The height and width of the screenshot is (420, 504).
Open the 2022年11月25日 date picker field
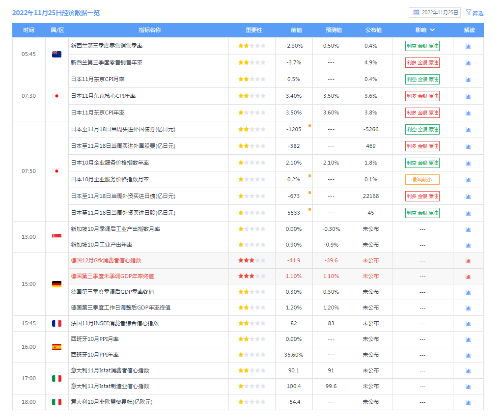pos(435,13)
